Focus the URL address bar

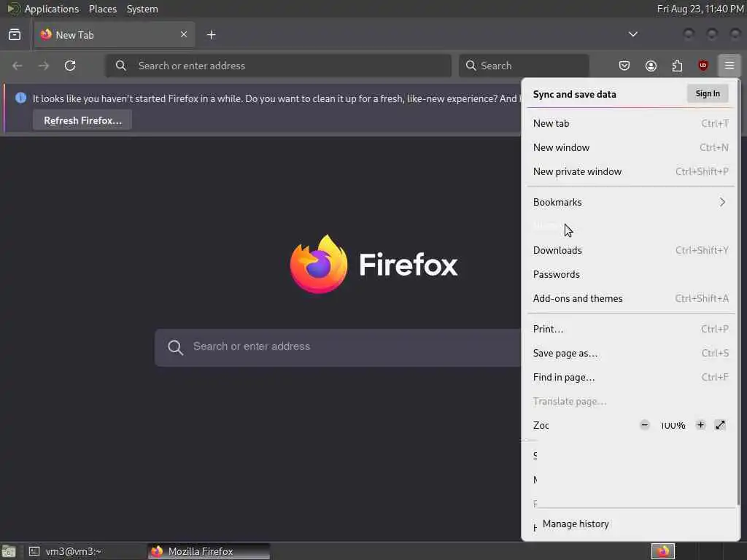tap(278, 66)
